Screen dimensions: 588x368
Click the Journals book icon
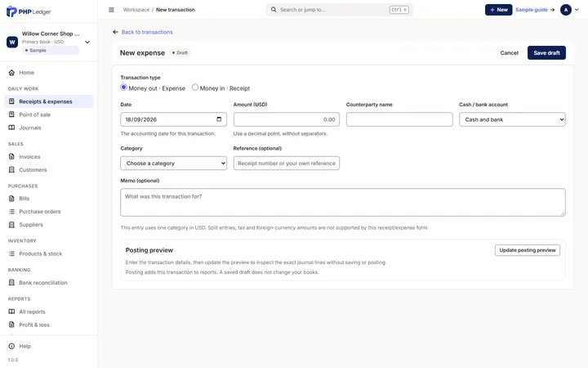11,128
